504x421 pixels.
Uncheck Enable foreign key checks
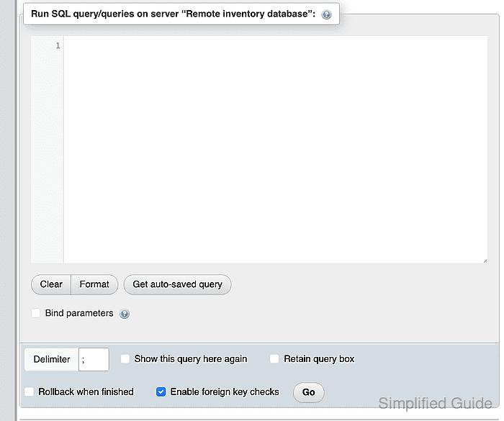tap(161, 391)
